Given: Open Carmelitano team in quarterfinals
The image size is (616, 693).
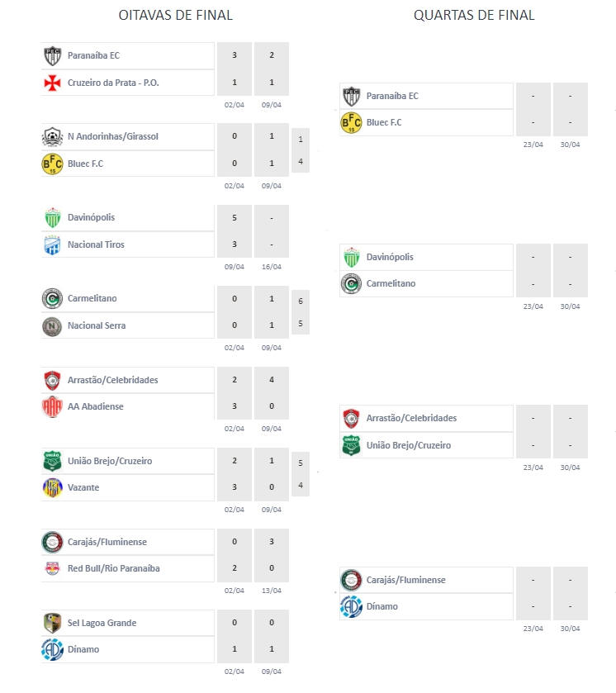Looking at the screenshot, I should coord(391,284).
